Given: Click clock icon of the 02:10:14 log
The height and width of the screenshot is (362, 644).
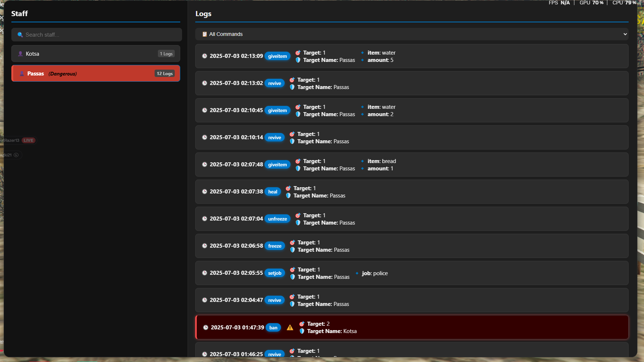Looking at the screenshot, I should pyautogui.click(x=205, y=137).
